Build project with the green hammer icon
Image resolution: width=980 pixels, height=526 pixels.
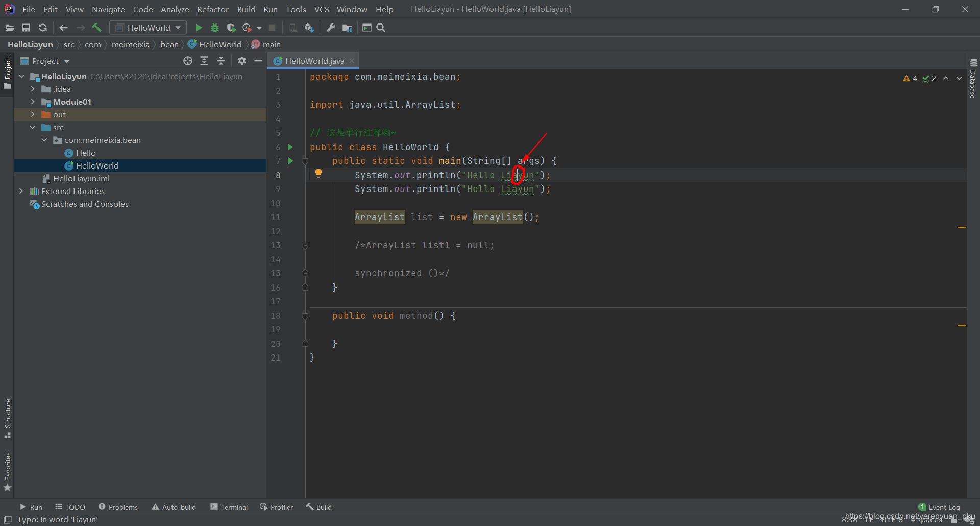click(97, 28)
